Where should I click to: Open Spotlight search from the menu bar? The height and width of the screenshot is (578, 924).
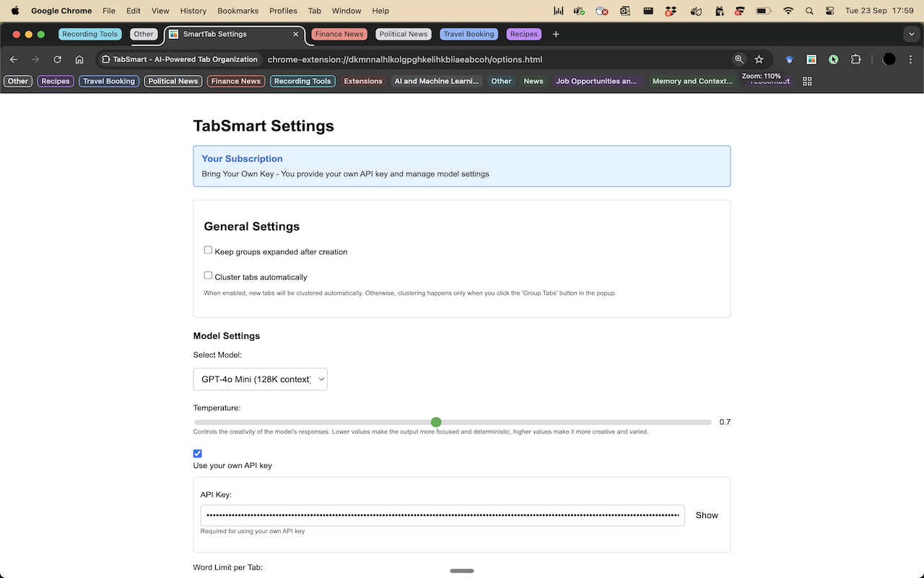point(809,11)
